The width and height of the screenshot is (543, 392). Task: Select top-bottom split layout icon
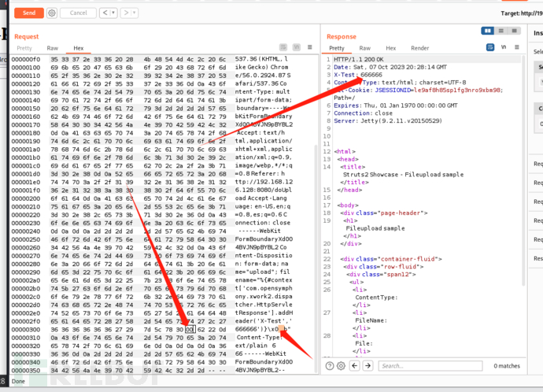500,31
